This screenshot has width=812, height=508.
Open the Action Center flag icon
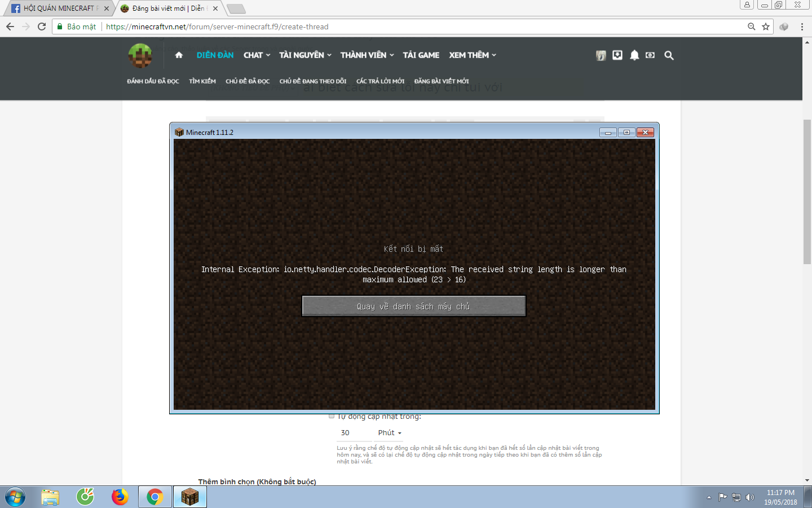point(722,497)
